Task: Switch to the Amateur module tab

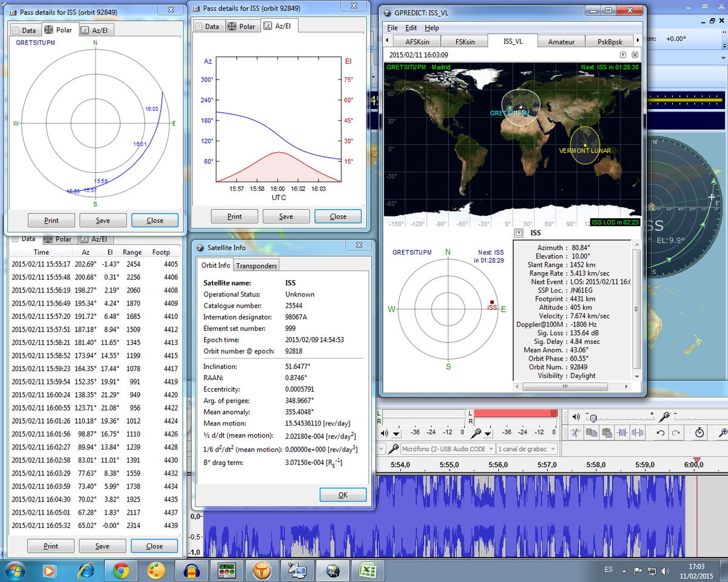Action: tap(561, 41)
